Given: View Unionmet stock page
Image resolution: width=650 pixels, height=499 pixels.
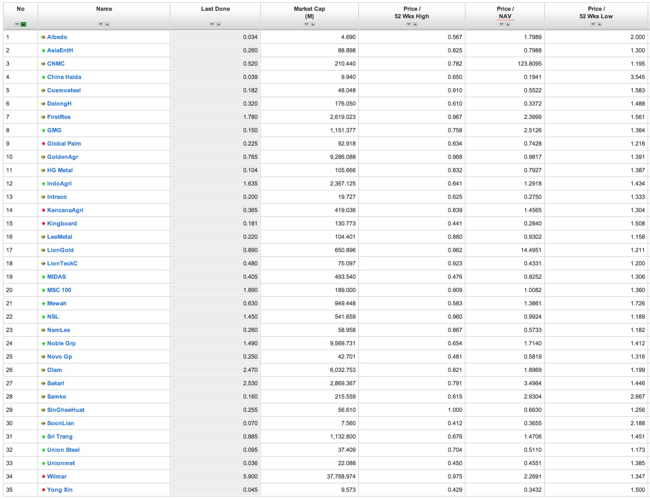Looking at the screenshot, I should (61, 463).
